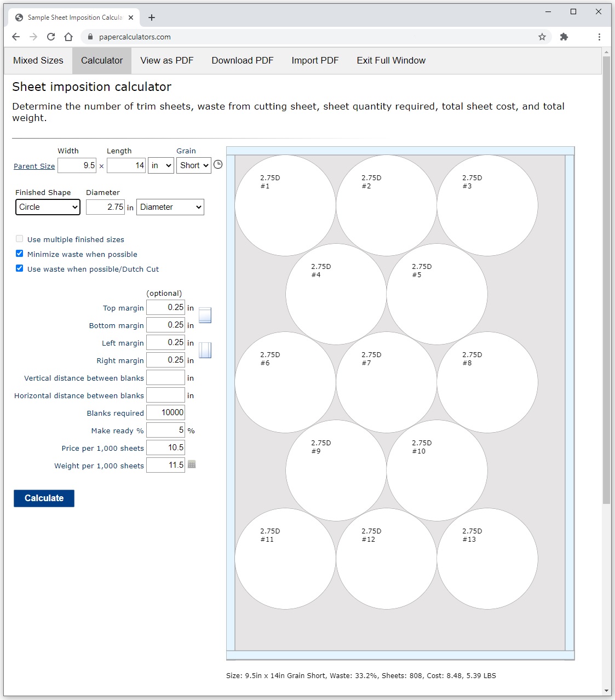Click the Blanks required input field

166,412
